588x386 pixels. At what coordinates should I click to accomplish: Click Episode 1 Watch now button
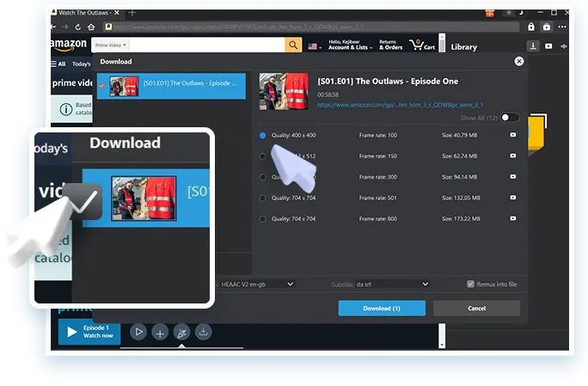tap(89, 332)
